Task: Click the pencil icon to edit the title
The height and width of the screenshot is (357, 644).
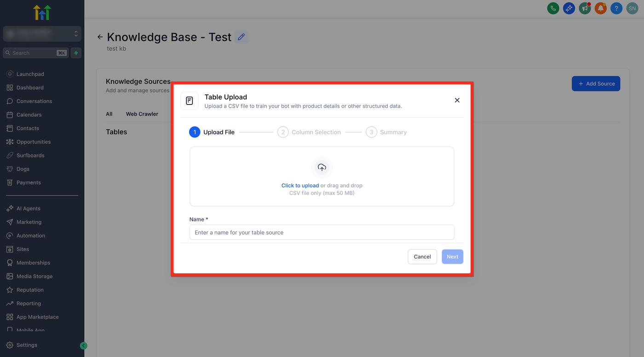Action: 241,37
